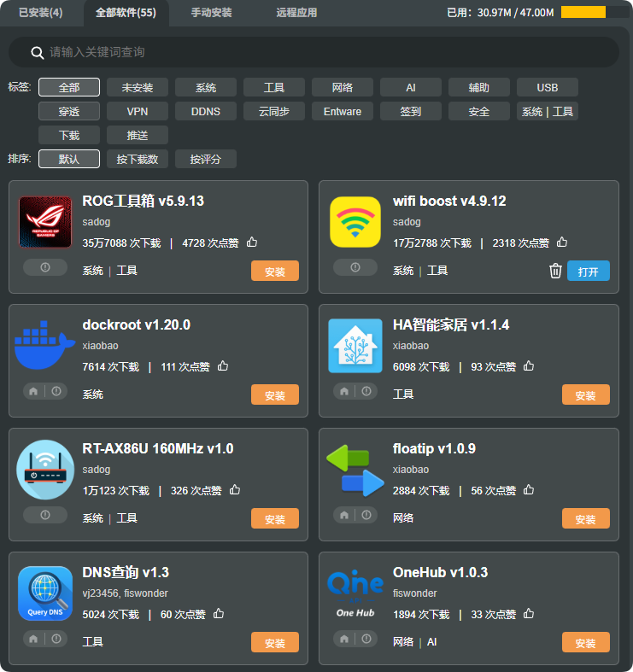Sort apps 按评分
Image resolution: width=633 pixels, height=672 pixels.
pyautogui.click(x=206, y=159)
